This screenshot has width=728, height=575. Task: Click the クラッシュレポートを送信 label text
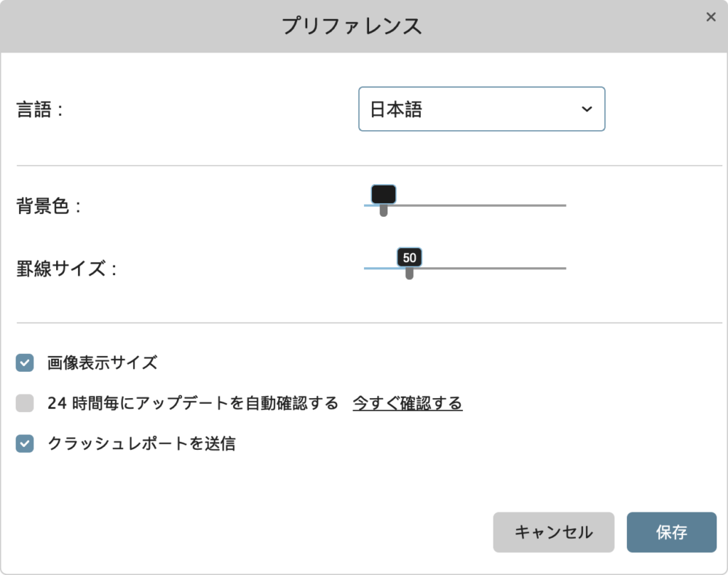point(141,444)
